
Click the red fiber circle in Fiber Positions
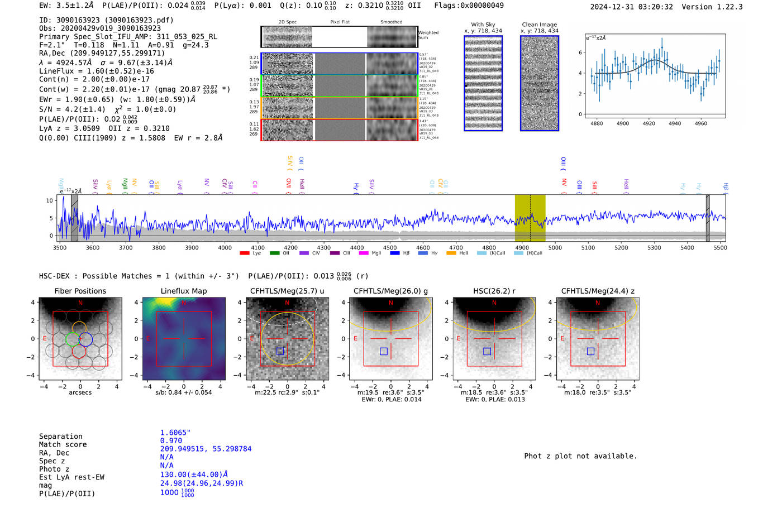pyautogui.click(x=79, y=351)
